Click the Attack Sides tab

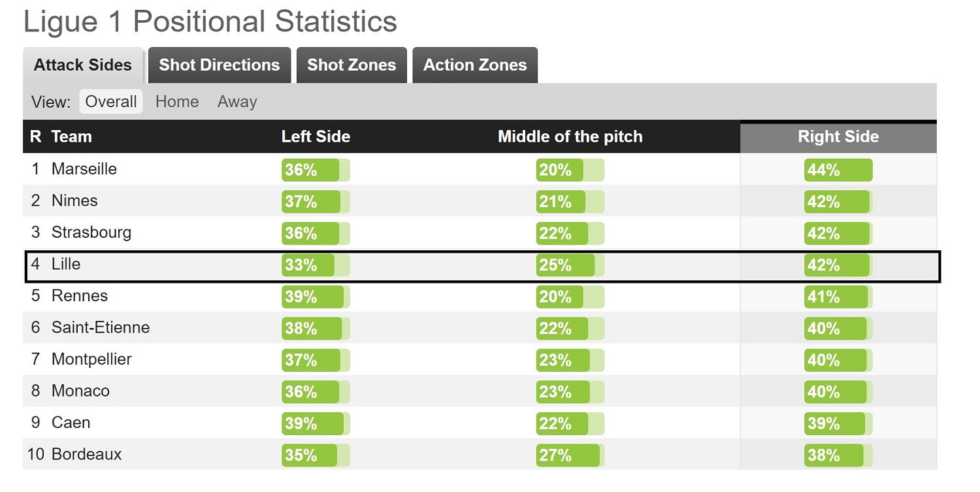pyautogui.click(x=83, y=65)
